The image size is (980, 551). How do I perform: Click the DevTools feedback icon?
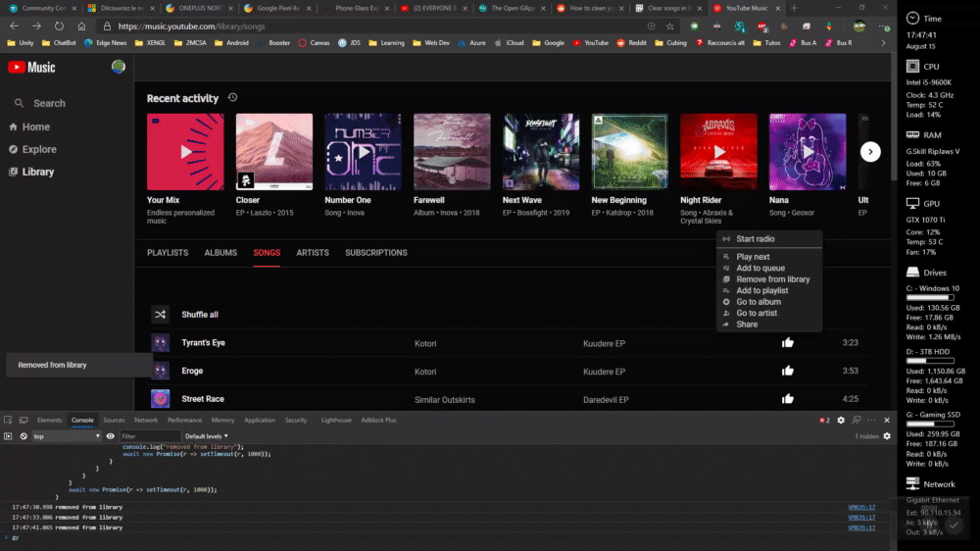pyautogui.click(x=857, y=421)
